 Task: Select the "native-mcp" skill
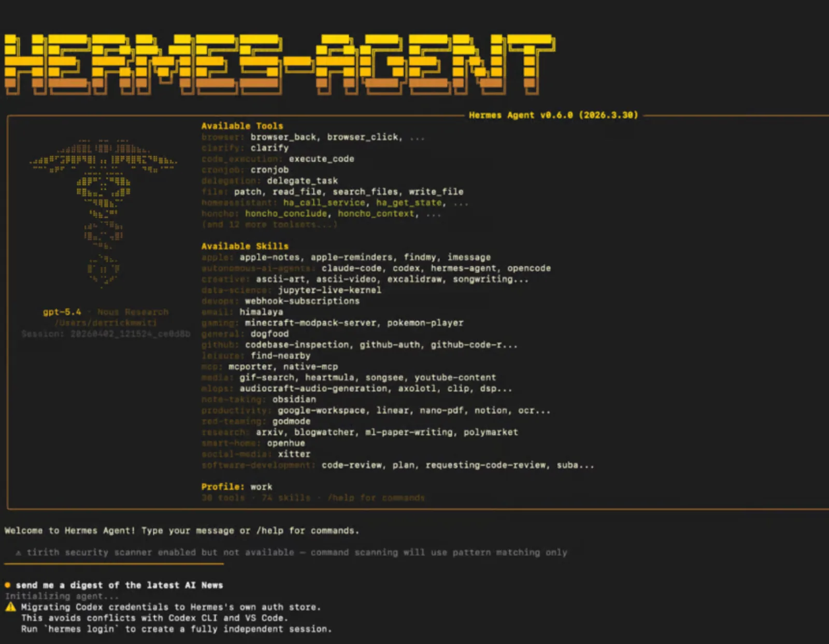point(310,366)
